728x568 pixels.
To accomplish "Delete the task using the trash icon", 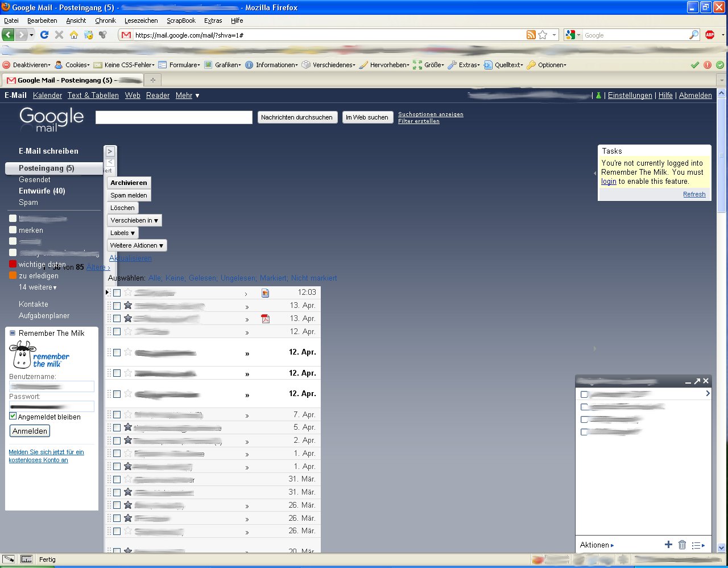I will click(x=682, y=545).
